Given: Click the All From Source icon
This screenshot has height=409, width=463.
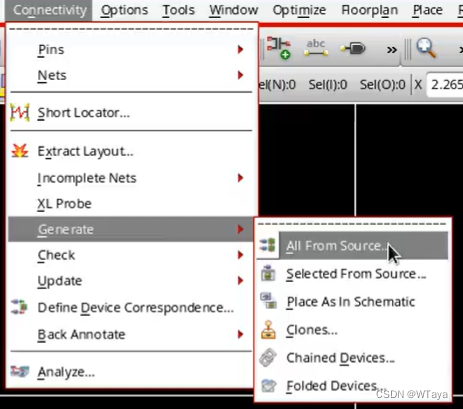Looking at the screenshot, I should pos(268,245).
